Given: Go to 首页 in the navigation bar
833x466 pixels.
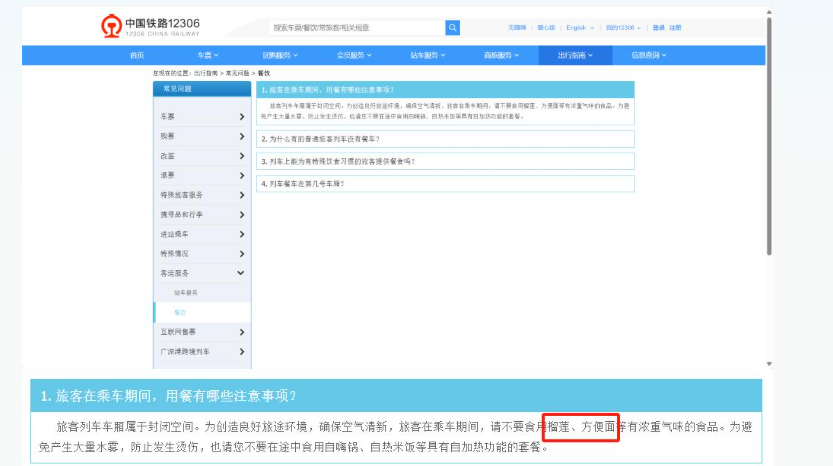Looking at the screenshot, I should (137, 55).
